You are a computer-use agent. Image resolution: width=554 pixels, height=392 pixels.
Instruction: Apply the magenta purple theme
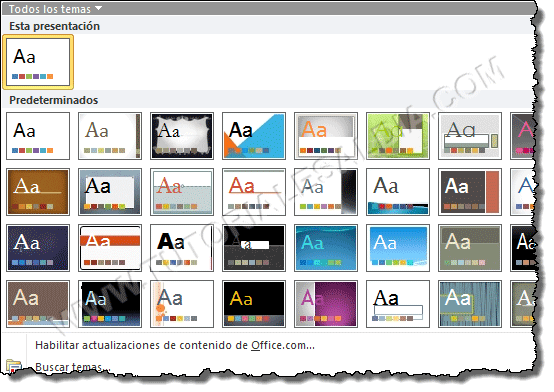tap(326, 304)
